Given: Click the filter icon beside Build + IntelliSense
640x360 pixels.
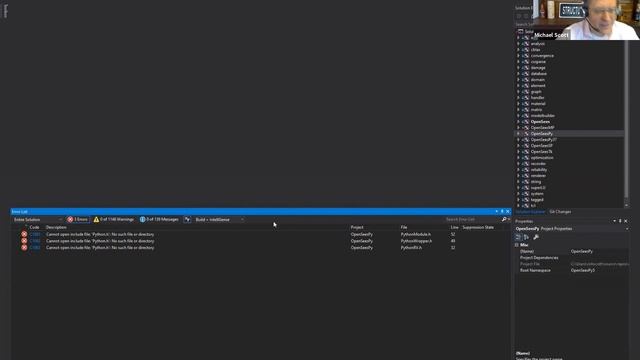Looking at the screenshot, I should [187, 220].
